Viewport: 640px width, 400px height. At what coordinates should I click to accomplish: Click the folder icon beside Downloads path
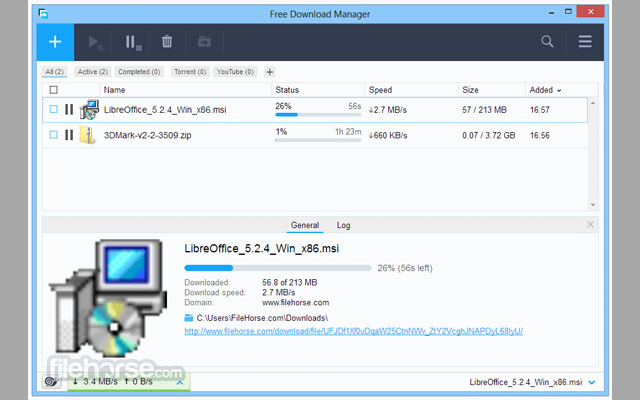coord(189,318)
